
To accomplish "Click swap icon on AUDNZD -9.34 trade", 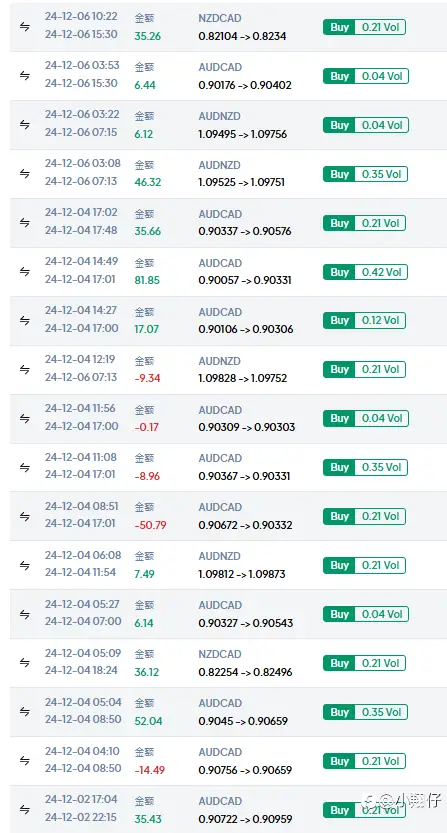I will coord(24,369).
